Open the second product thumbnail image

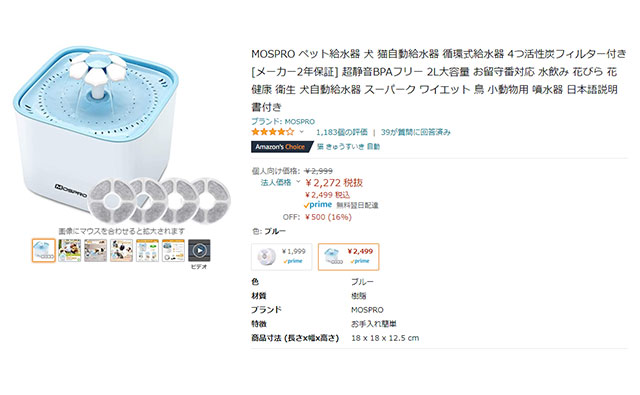tap(69, 250)
